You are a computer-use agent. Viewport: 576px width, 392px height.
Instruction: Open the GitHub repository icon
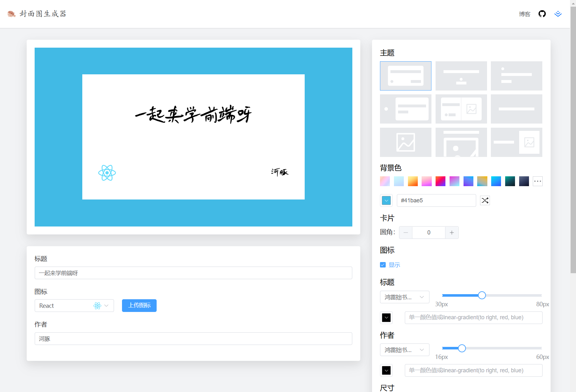pyautogui.click(x=542, y=14)
